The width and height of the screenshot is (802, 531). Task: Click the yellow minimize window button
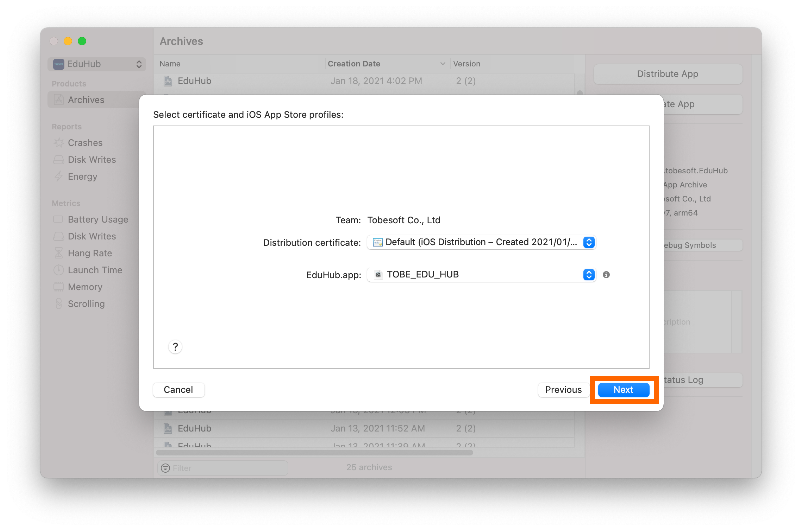click(x=68, y=41)
